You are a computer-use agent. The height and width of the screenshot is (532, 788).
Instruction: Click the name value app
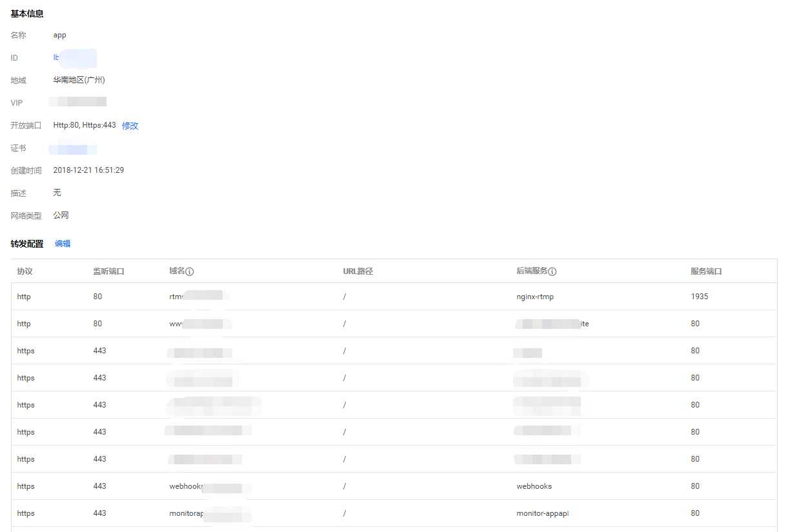pyautogui.click(x=59, y=35)
